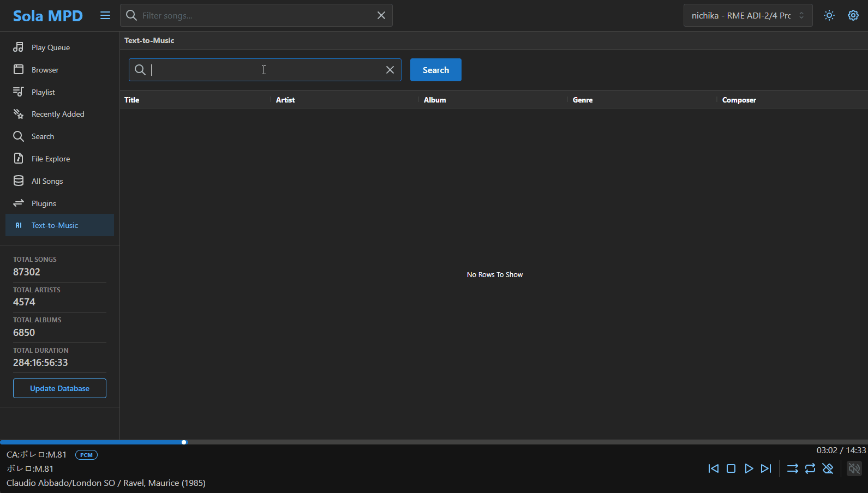Image resolution: width=868 pixels, height=493 pixels.
Task: Sort the table by the Composer column
Action: coord(739,100)
